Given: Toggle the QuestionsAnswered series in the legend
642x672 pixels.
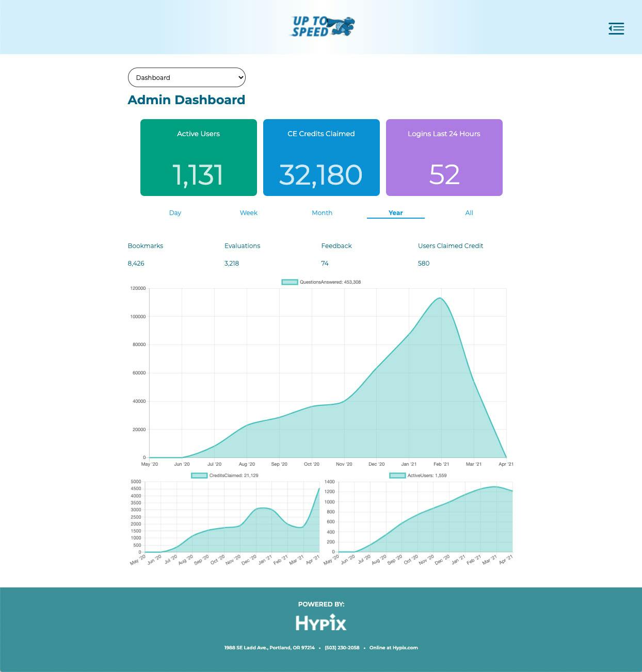Looking at the screenshot, I should [321, 282].
